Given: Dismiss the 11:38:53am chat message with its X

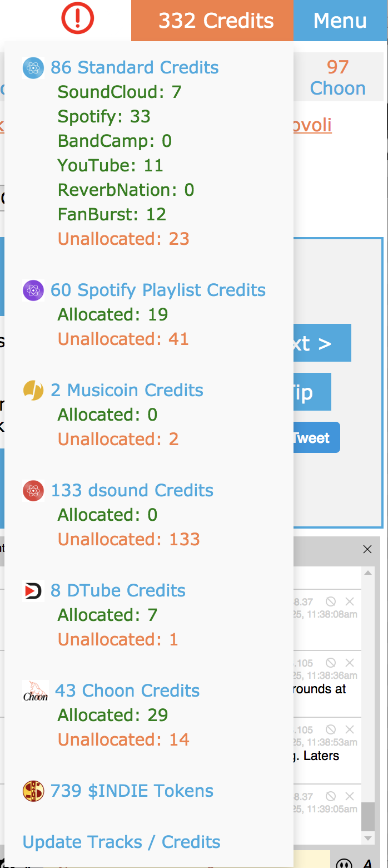Looking at the screenshot, I should coord(350,729).
